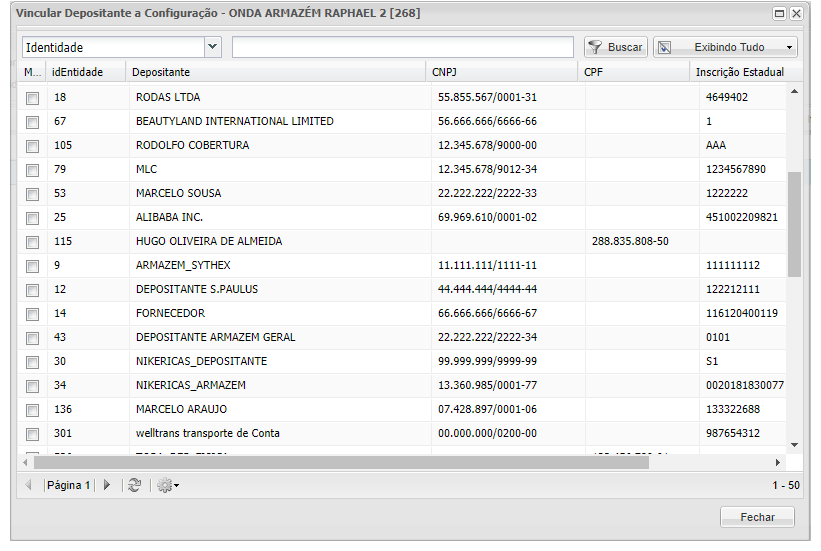821x551 pixels.
Task: Click the Página 1 label
Action: pos(69,485)
